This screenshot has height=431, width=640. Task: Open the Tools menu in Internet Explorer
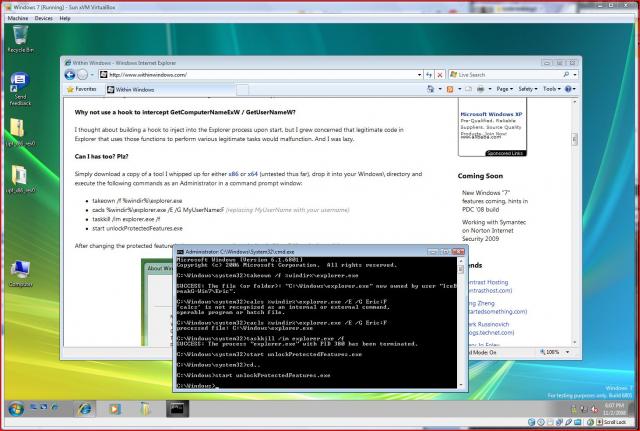551,89
